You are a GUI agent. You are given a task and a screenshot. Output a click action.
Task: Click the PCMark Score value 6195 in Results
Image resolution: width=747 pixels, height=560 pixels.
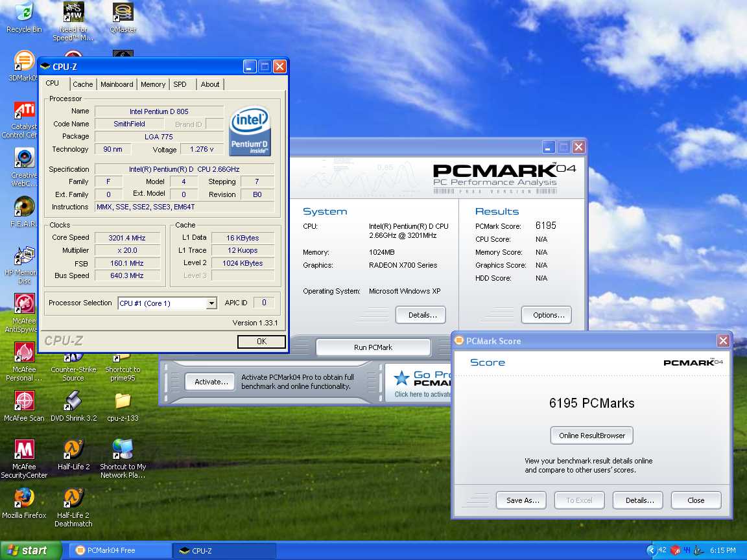click(x=546, y=226)
